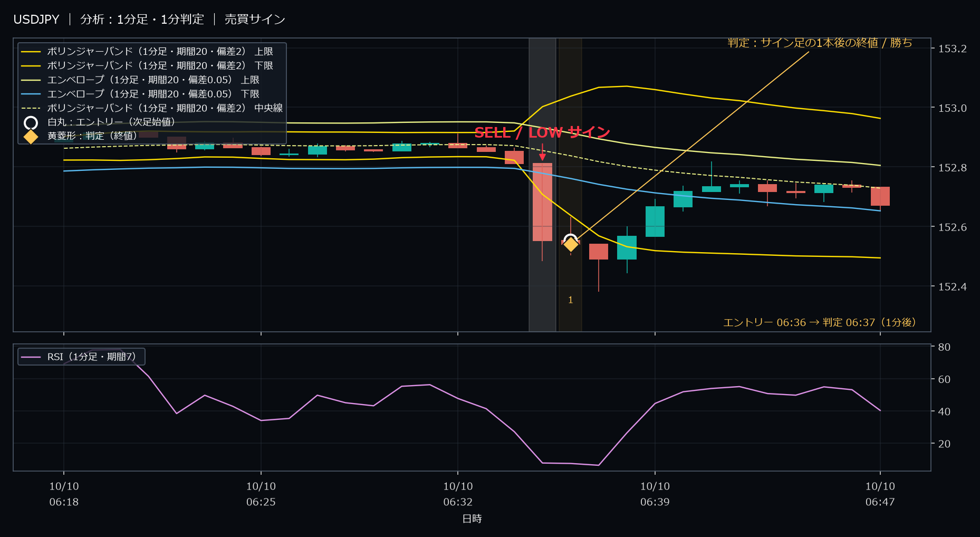The width and height of the screenshot is (980, 537).
Task: Click the chart title USDJPY
Action: [x=36, y=20]
